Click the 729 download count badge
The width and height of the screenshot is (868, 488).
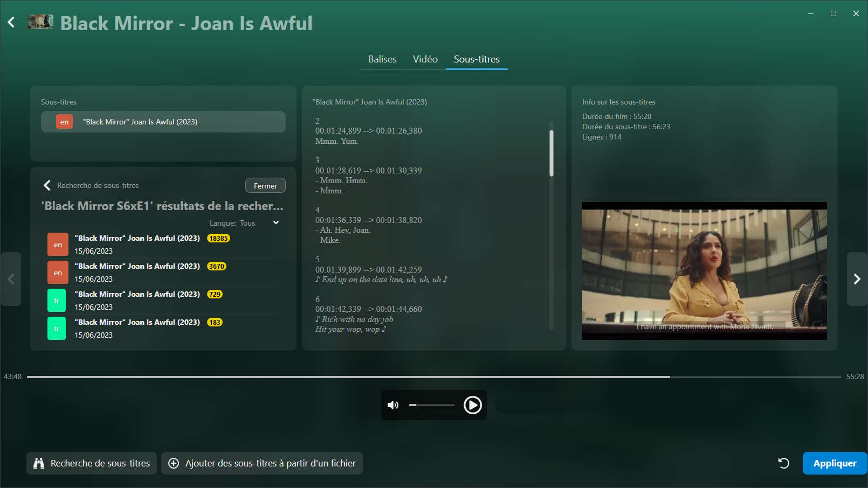click(x=215, y=294)
